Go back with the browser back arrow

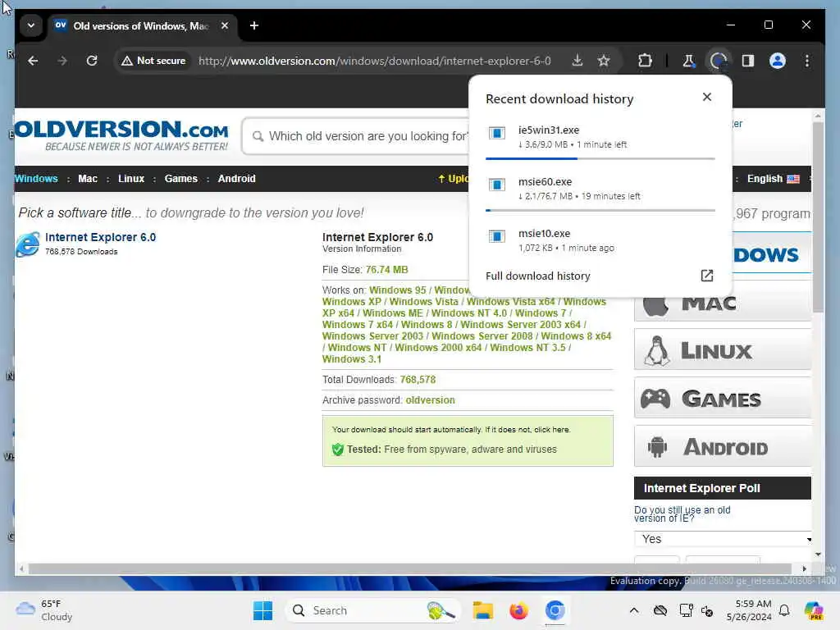pyautogui.click(x=33, y=61)
